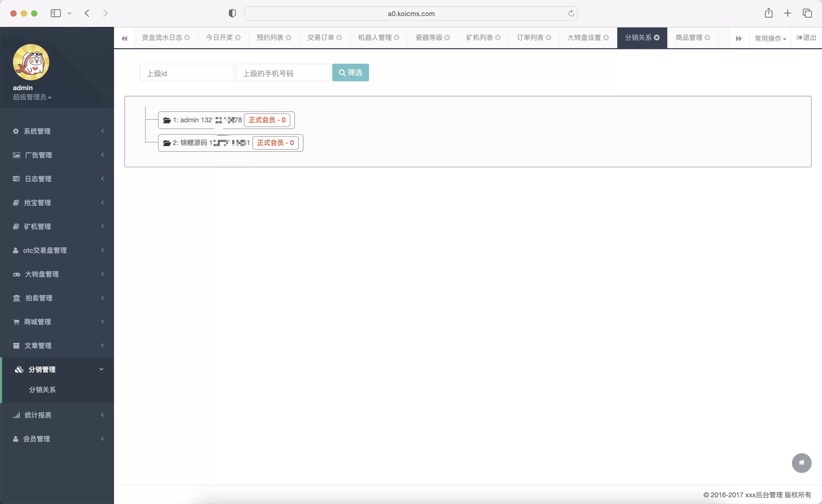The image size is (822, 504).
Task: Expand tree node 1: admin
Action: pos(167,120)
